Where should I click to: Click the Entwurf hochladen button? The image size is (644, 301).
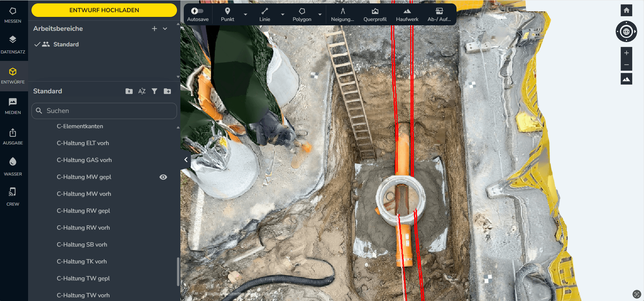coord(104,10)
